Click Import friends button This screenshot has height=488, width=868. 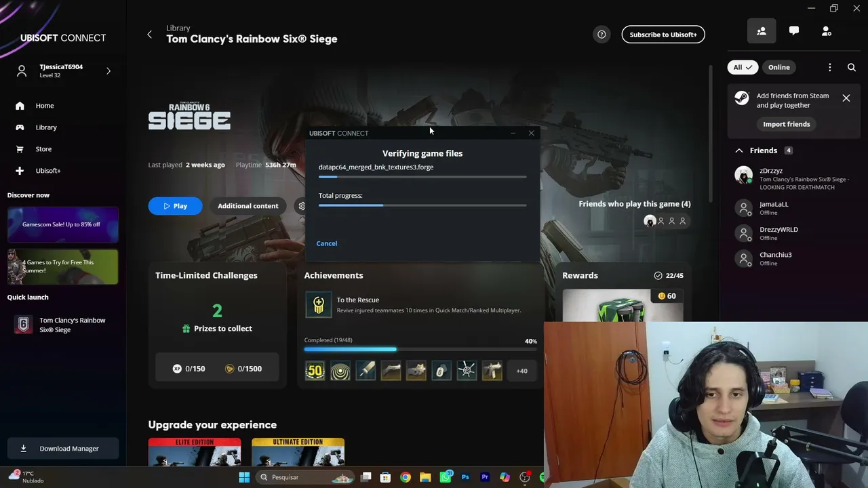point(787,124)
